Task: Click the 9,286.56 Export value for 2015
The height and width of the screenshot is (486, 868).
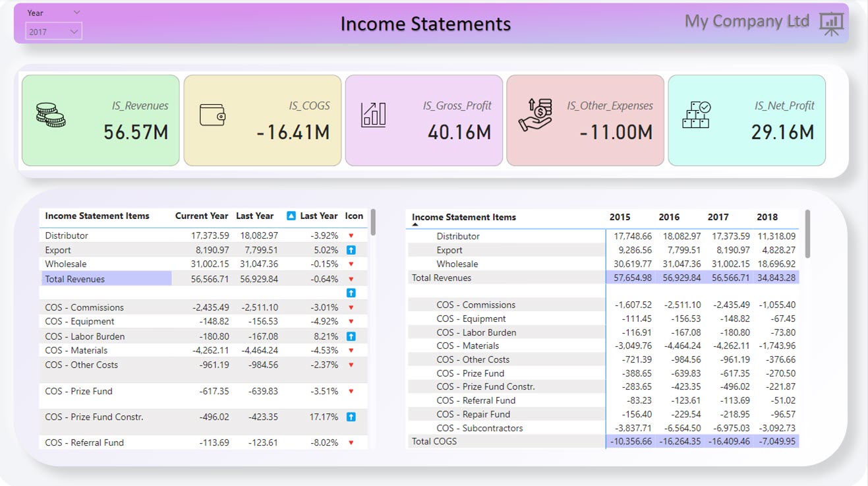Action: click(x=635, y=250)
